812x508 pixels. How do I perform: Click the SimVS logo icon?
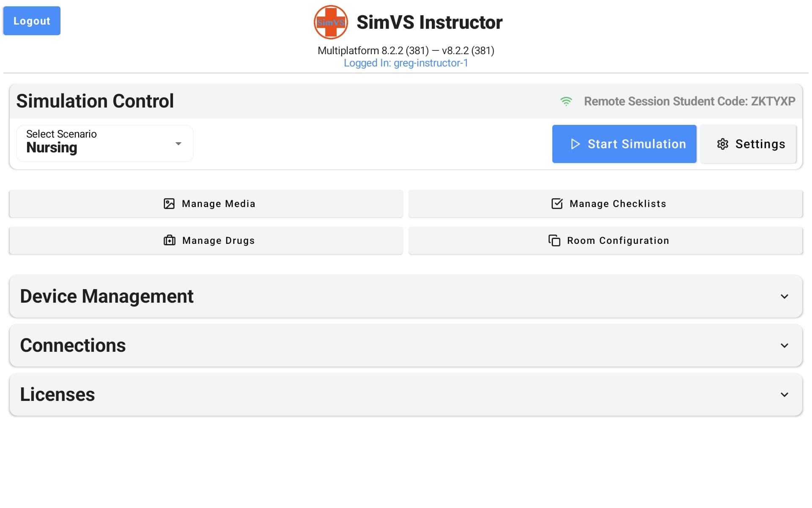[x=331, y=22]
